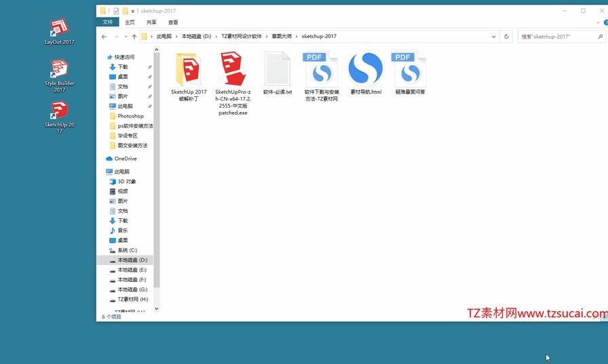This screenshot has width=608, height=364.
Task: Click 本地磁盘 (D:) in address breadcrumb
Action: coord(196,37)
